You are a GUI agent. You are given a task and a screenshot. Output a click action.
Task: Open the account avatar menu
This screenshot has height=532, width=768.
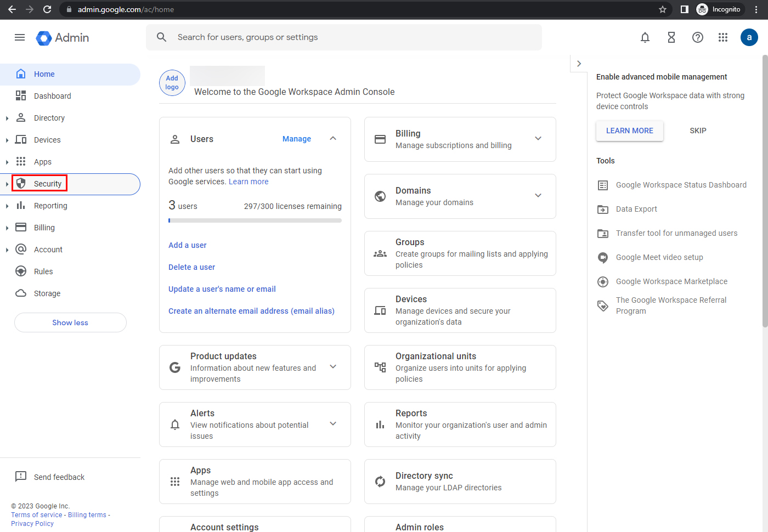(x=749, y=37)
